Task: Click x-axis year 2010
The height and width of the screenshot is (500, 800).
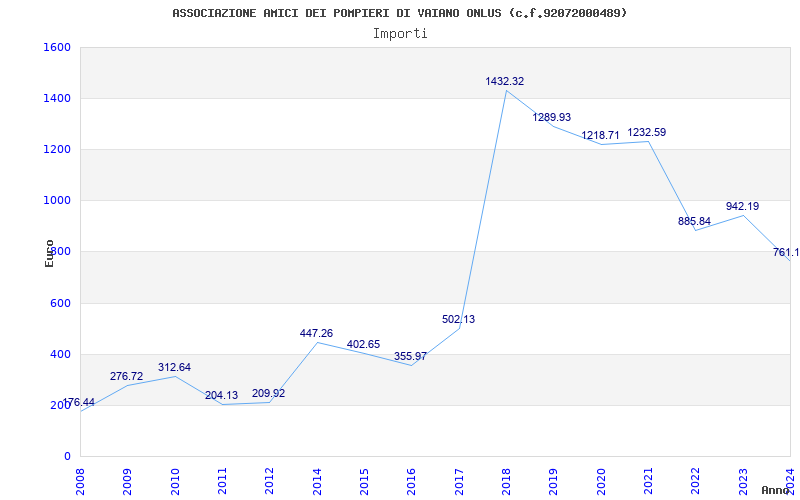Action: [x=175, y=481]
